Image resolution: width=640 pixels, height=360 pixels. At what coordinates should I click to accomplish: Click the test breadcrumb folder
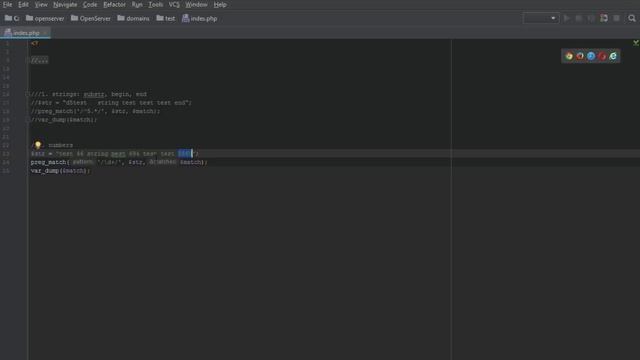pos(166,18)
